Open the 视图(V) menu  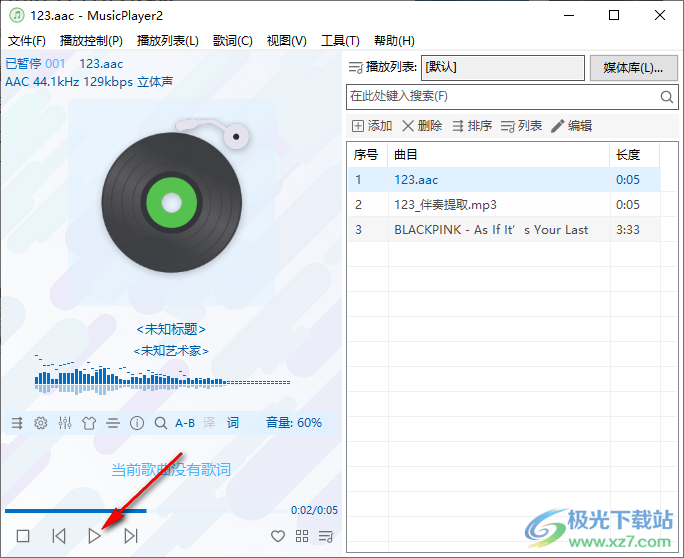pos(287,41)
